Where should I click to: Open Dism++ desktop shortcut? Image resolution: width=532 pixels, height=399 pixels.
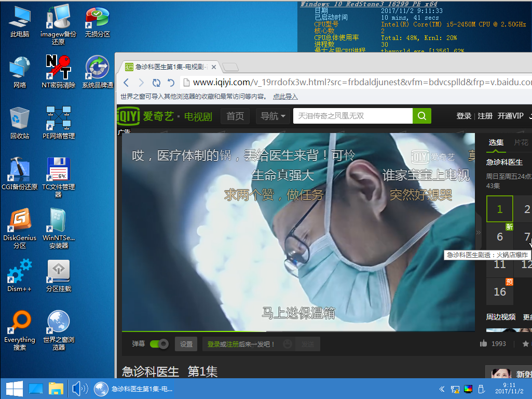[x=20, y=275]
